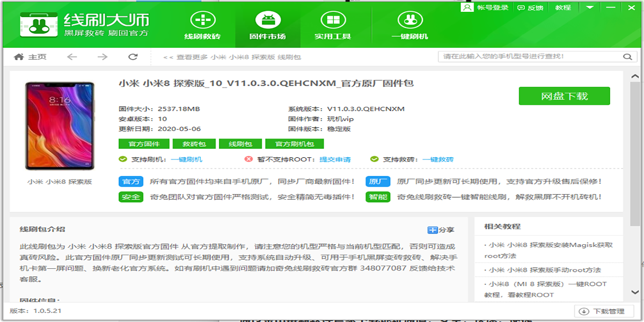Select the 官方刷机包 tag
The width and height of the screenshot is (644, 322).
(295, 144)
